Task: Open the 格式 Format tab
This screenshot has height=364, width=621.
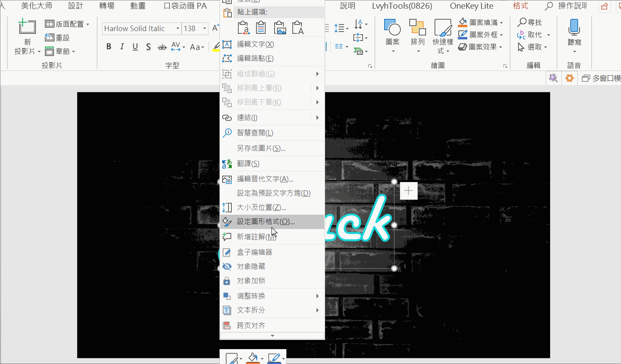Action: click(521, 6)
